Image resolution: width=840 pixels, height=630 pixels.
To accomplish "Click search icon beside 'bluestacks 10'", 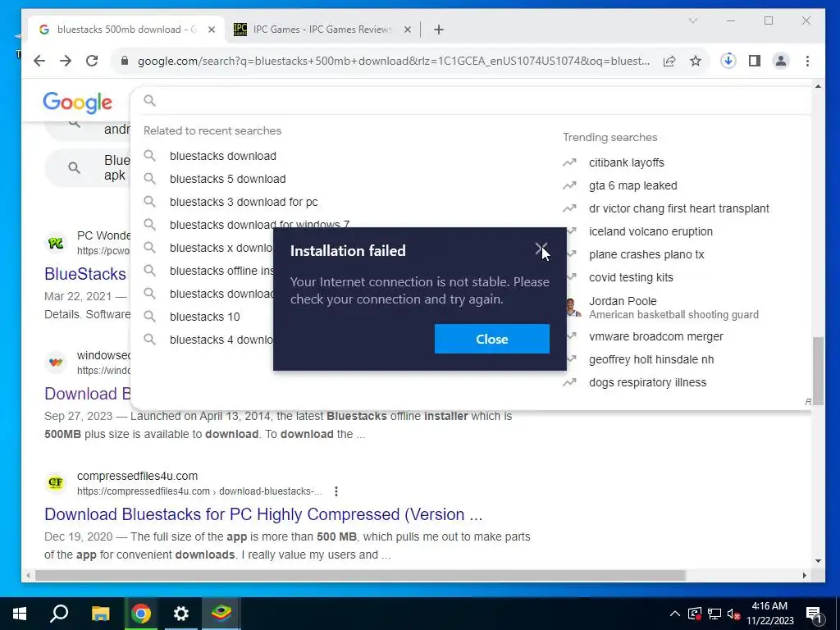I will pos(149,317).
